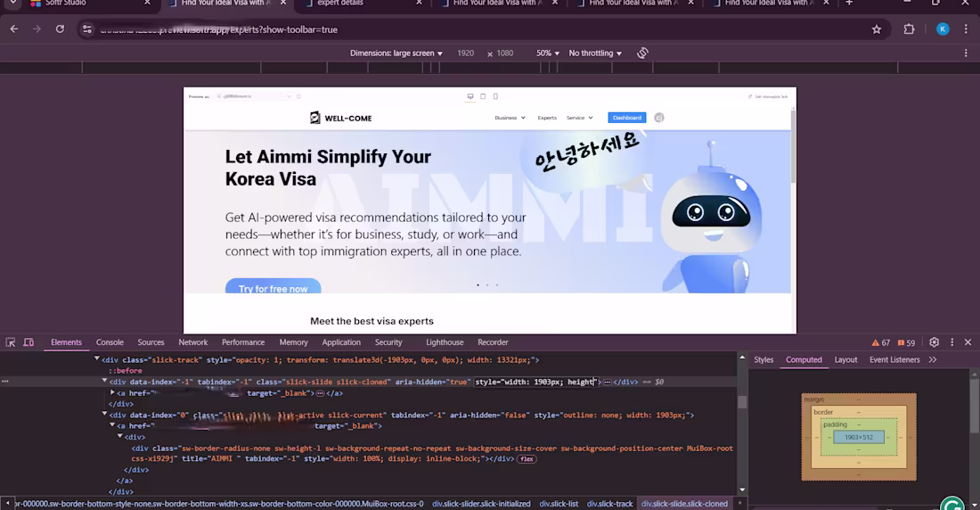The image size is (980, 510).
Task: Go forward to the next page
Action: [37, 29]
